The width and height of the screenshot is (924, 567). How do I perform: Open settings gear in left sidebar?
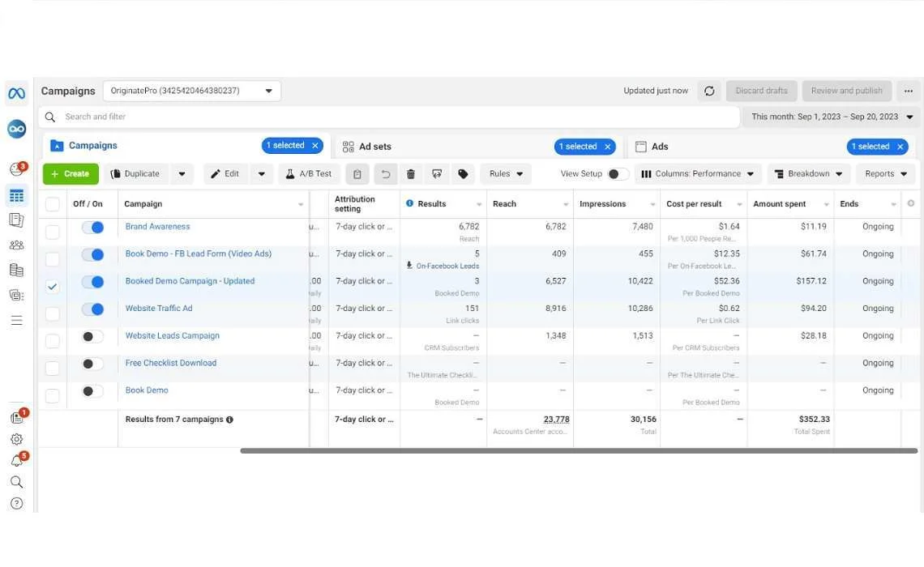click(16, 439)
